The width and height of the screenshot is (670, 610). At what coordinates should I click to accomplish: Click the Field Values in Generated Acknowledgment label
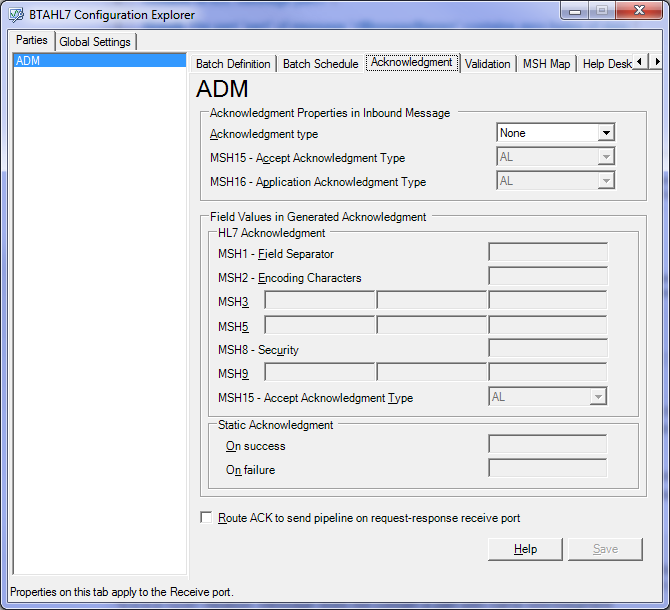(318, 217)
